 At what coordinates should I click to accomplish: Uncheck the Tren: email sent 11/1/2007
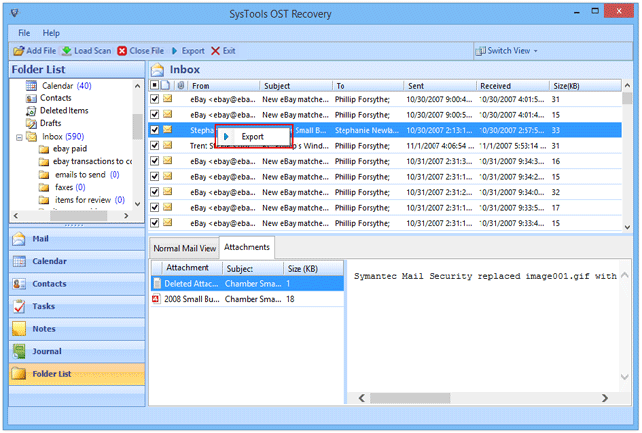tap(154, 146)
